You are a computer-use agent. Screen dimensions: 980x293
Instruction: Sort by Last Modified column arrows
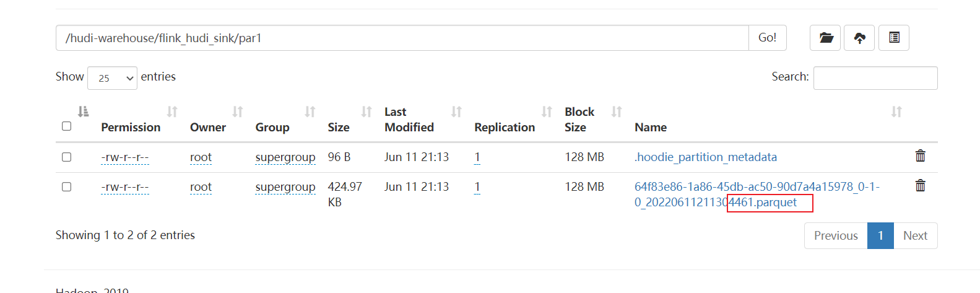coord(456,112)
